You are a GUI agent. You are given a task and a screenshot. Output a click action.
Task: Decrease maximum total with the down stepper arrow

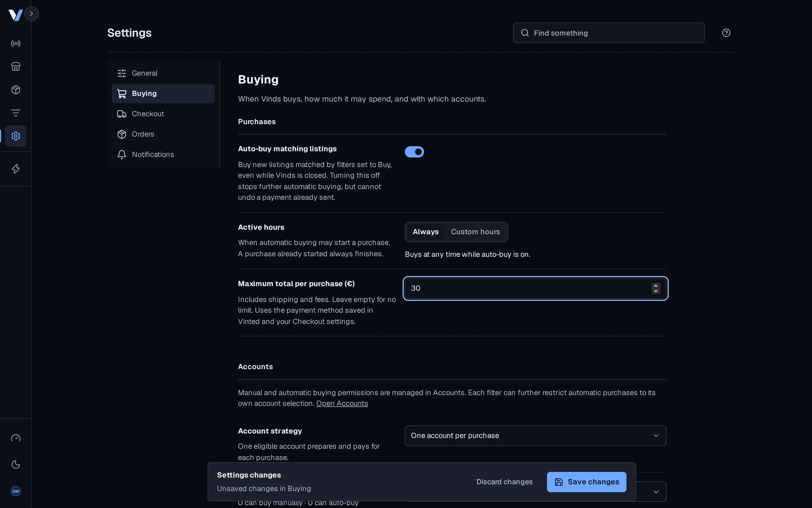pyautogui.click(x=656, y=291)
